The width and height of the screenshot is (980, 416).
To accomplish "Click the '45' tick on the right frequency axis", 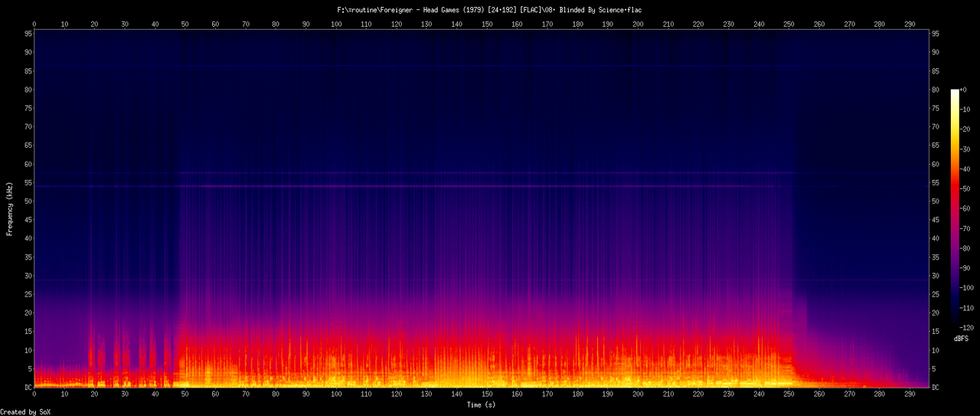I will coord(936,220).
